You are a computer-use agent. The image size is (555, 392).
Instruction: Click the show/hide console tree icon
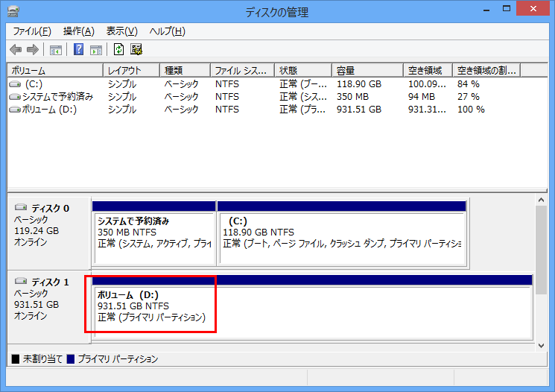coord(55,50)
